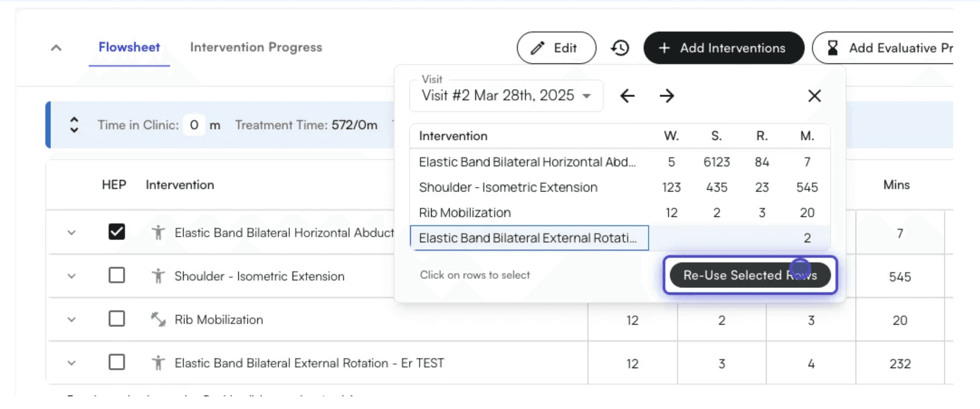This screenshot has height=409, width=980.
Task: Collapse the flowsheet section with the up chevron
Action: [x=56, y=48]
